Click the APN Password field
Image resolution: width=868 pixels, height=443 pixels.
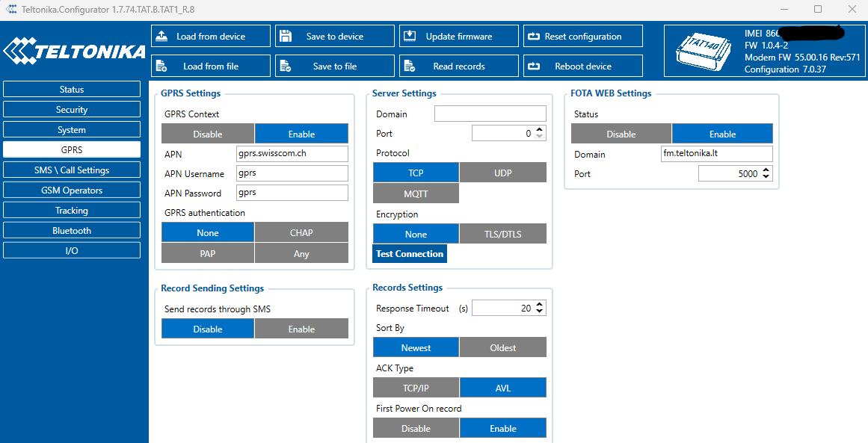click(x=292, y=193)
